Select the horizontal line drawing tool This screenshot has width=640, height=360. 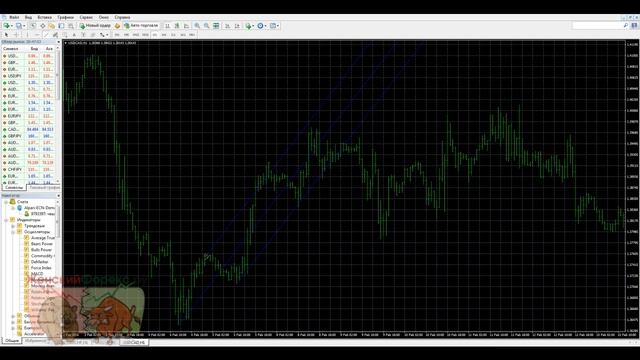[x=37, y=35]
